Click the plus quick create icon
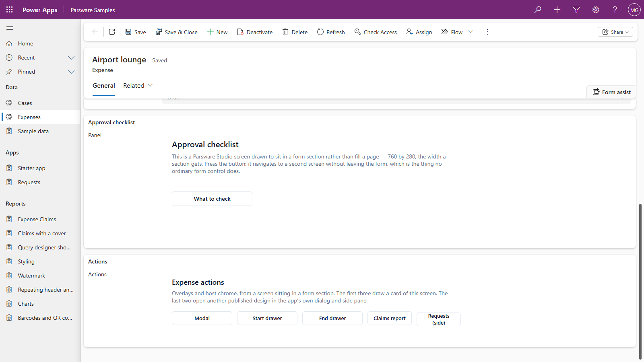This screenshot has height=362, width=644. 557,10
